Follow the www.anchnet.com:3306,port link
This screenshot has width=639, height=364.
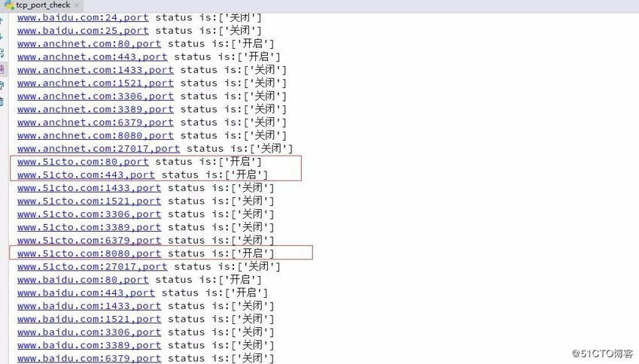click(x=96, y=96)
